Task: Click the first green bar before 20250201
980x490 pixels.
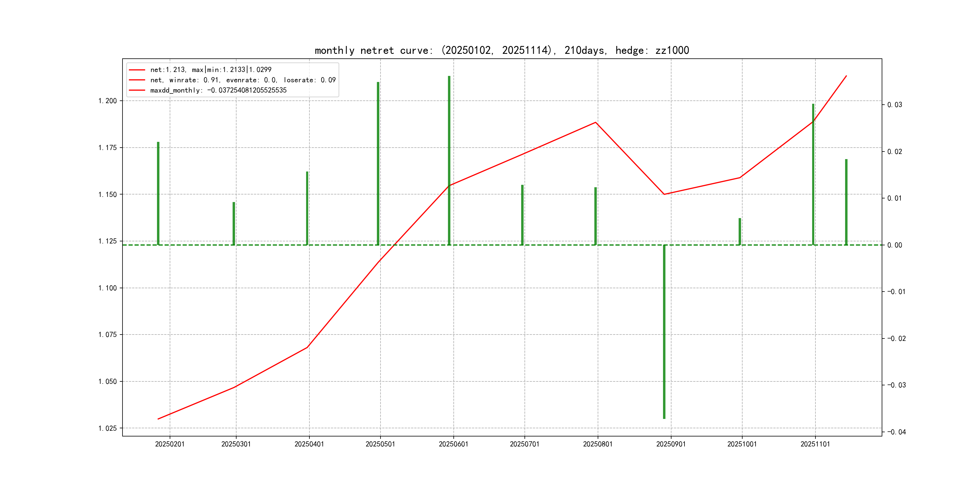Action: pyautogui.click(x=158, y=193)
